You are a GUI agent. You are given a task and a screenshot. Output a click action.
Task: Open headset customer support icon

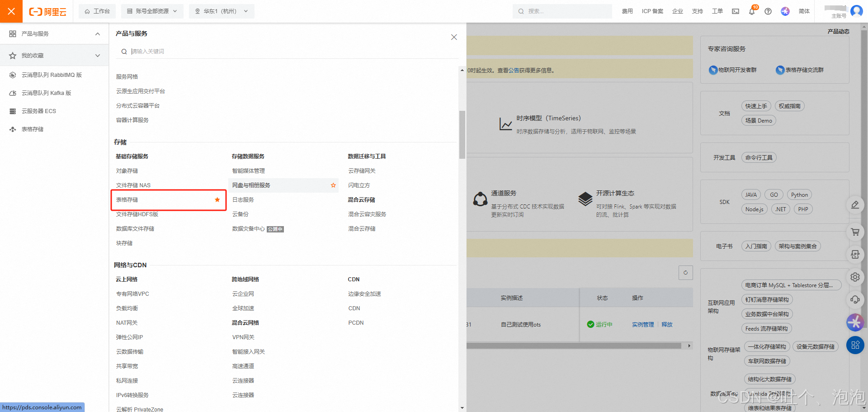tap(855, 299)
